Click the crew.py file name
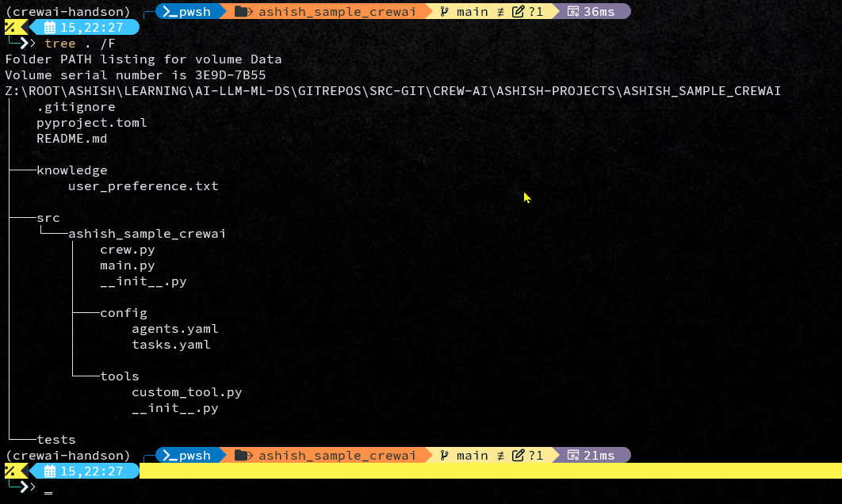Screen dimensions: 842x504 (x=127, y=250)
